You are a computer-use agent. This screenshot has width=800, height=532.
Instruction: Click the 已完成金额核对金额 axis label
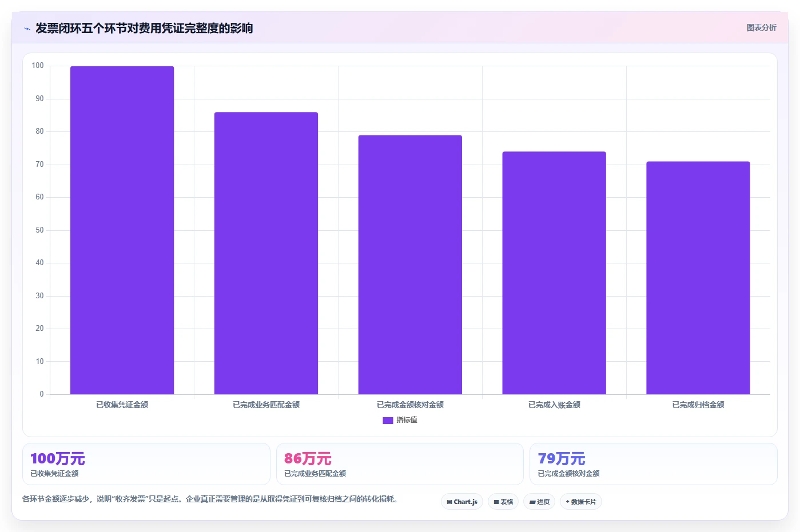coord(410,405)
